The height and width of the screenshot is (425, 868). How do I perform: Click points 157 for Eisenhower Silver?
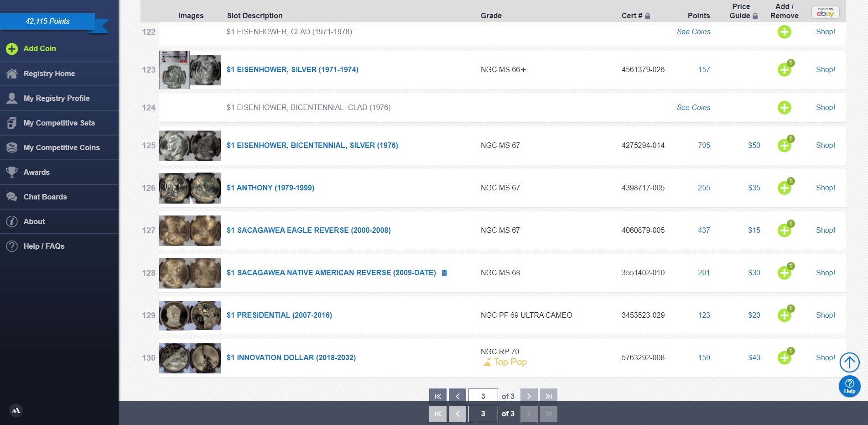point(704,69)
